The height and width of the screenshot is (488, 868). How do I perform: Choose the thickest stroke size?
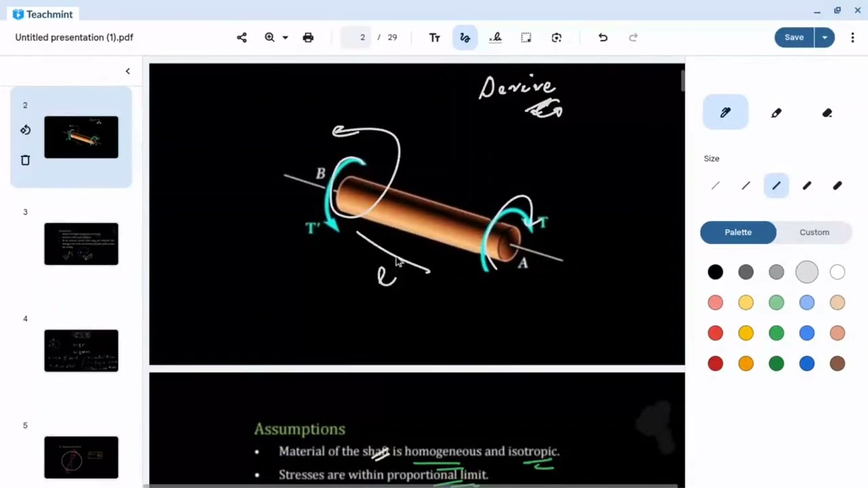(837, 185)
